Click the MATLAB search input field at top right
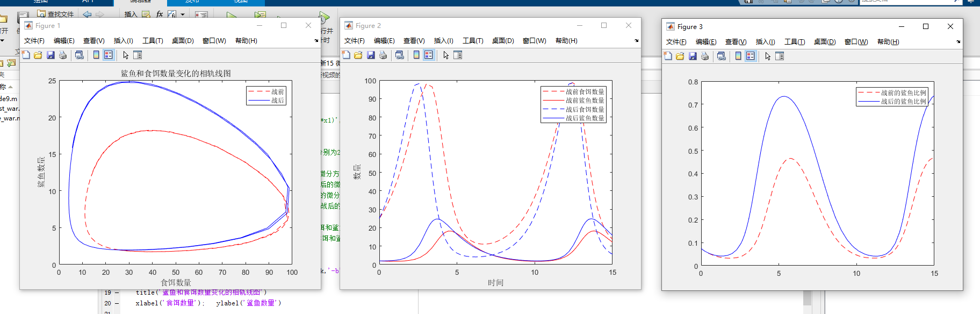 pyautogui.click(x=912, y=2)
